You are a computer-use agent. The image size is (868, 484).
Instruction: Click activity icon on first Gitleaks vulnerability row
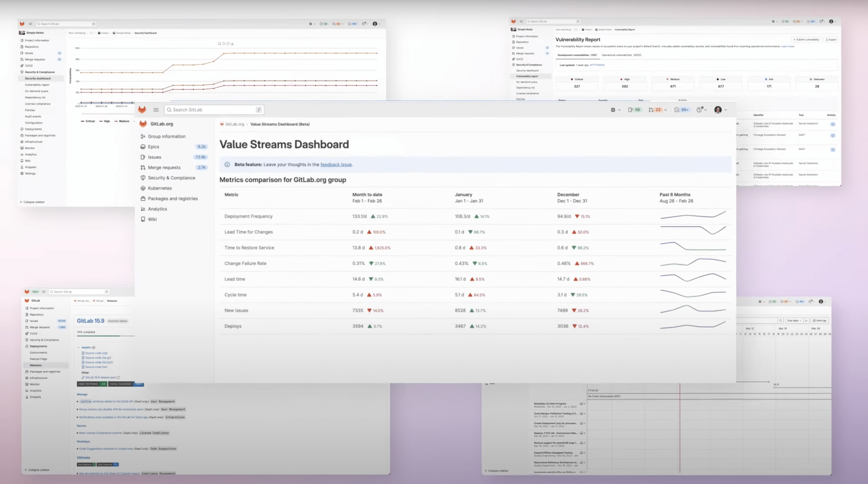[x=833, y=124]
